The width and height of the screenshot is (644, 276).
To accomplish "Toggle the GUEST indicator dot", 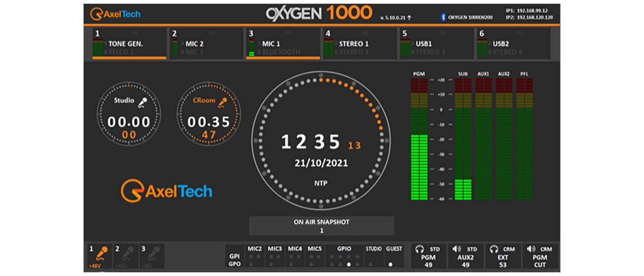I will [x=390, y=264].
